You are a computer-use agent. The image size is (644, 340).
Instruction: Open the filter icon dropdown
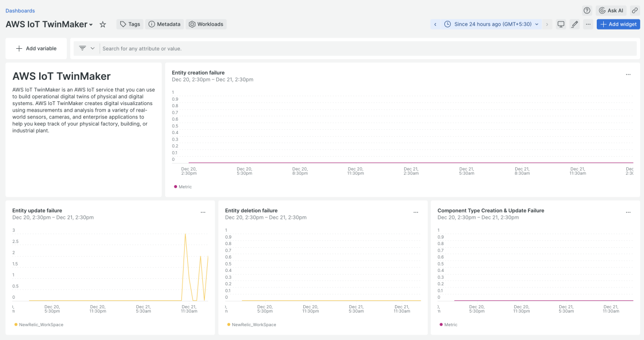[x=86, y=48]
